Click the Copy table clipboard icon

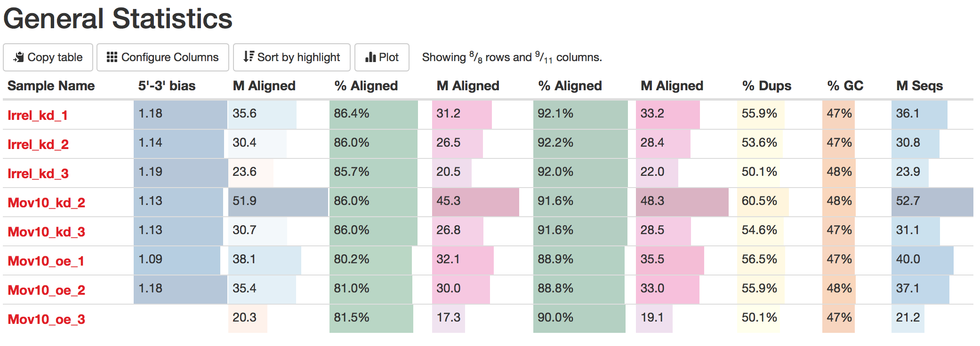coord(19,57)
